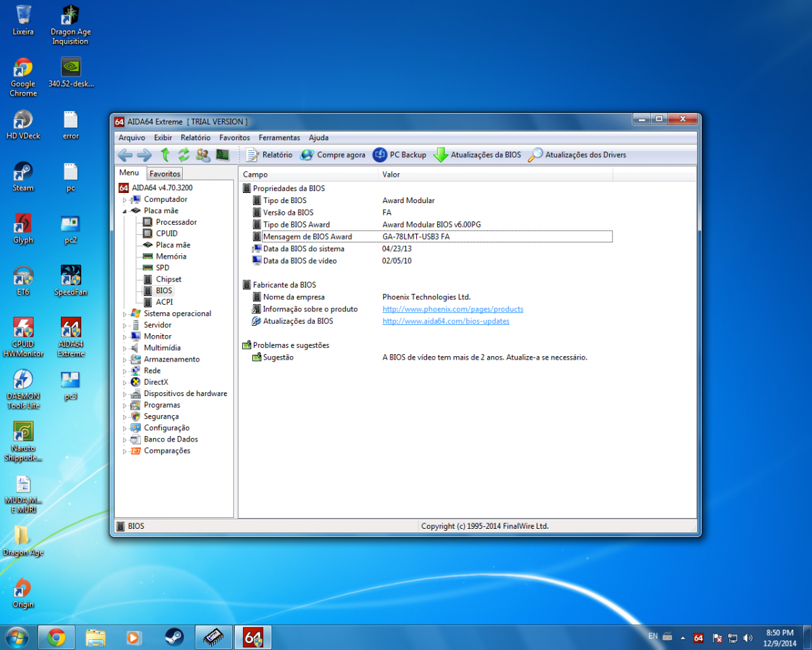The width and height of the screenshot is (812, 650).
Task: Click the green Up arrow toolbar icon
Action: tap(164, 155)
